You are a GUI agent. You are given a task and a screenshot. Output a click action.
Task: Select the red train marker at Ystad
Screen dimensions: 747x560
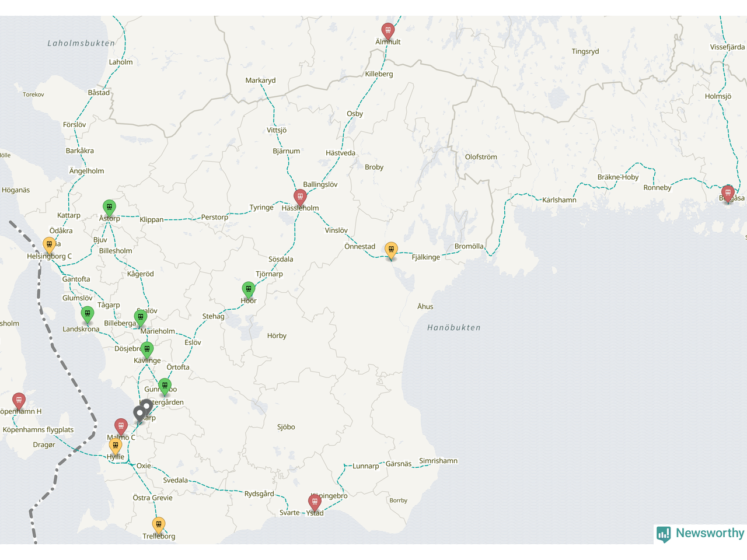click(315, 502)
